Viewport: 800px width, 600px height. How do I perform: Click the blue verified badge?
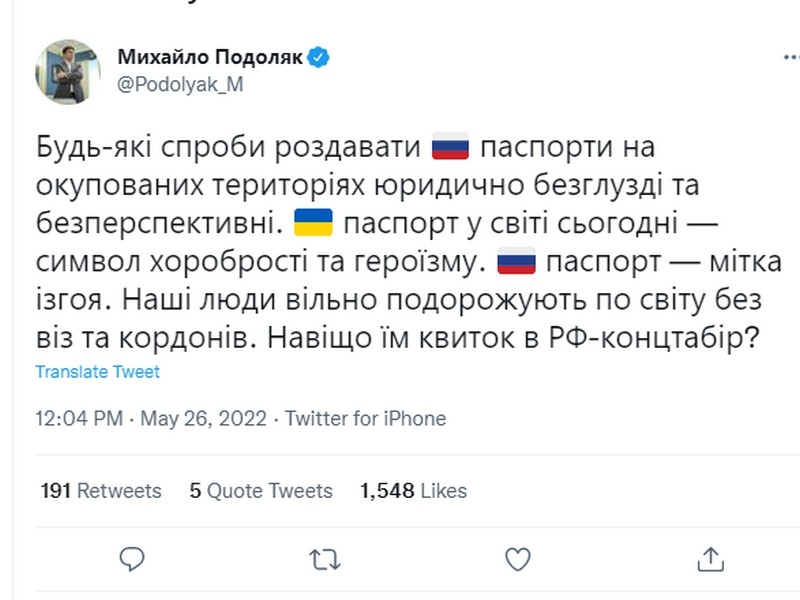coord(319,57)
